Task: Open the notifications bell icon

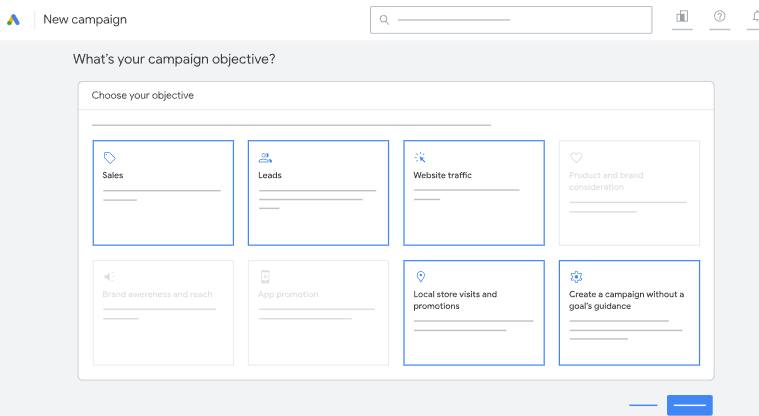Action: coord(755,16)
